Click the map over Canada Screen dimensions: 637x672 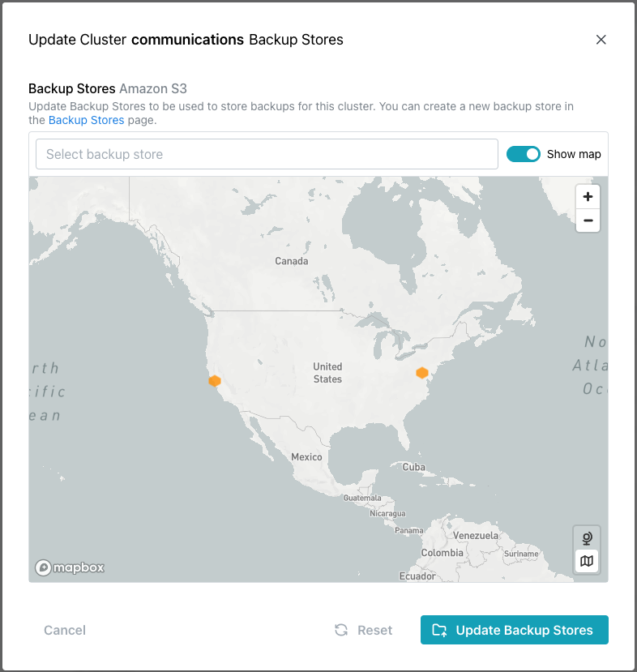(x=291, y=261)
